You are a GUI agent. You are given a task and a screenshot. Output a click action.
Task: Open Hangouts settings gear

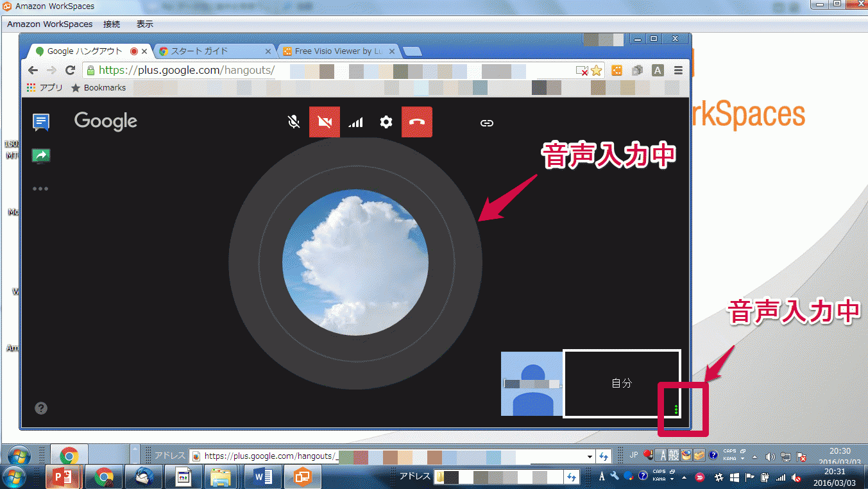point(386,122)
